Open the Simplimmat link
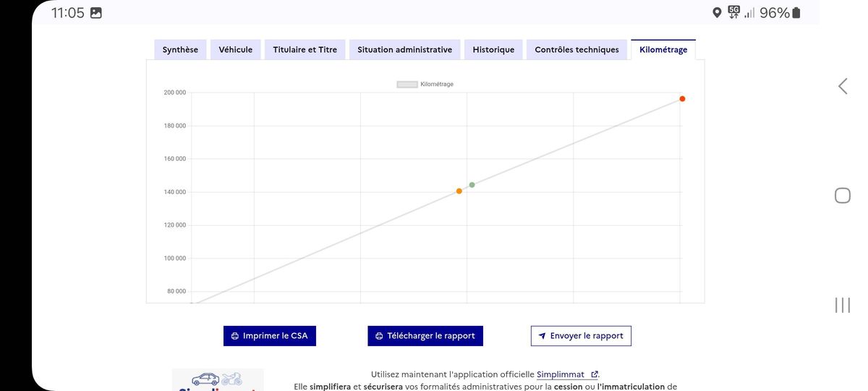 point(561,374)
